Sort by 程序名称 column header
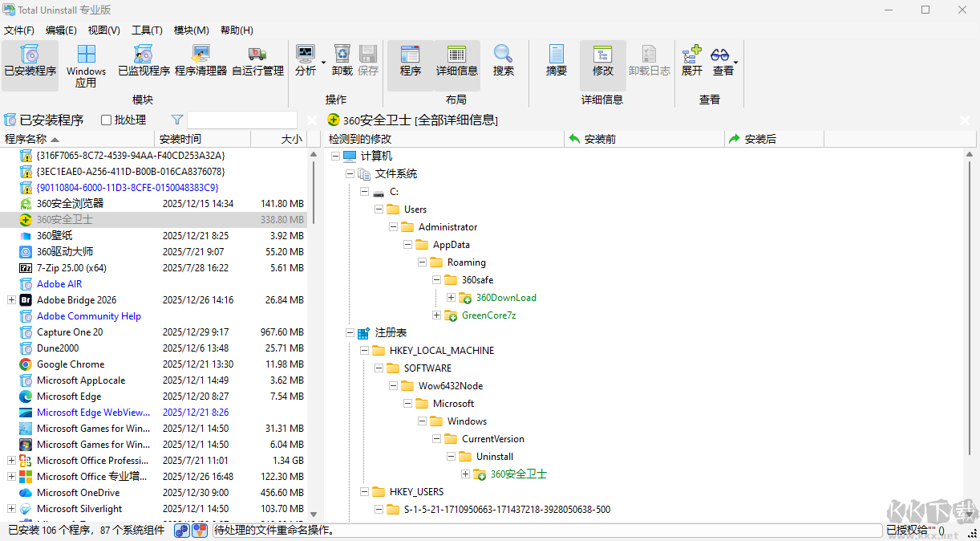This screenshot has height=541, width=980. pyautogui.click(x=78, y=139)
